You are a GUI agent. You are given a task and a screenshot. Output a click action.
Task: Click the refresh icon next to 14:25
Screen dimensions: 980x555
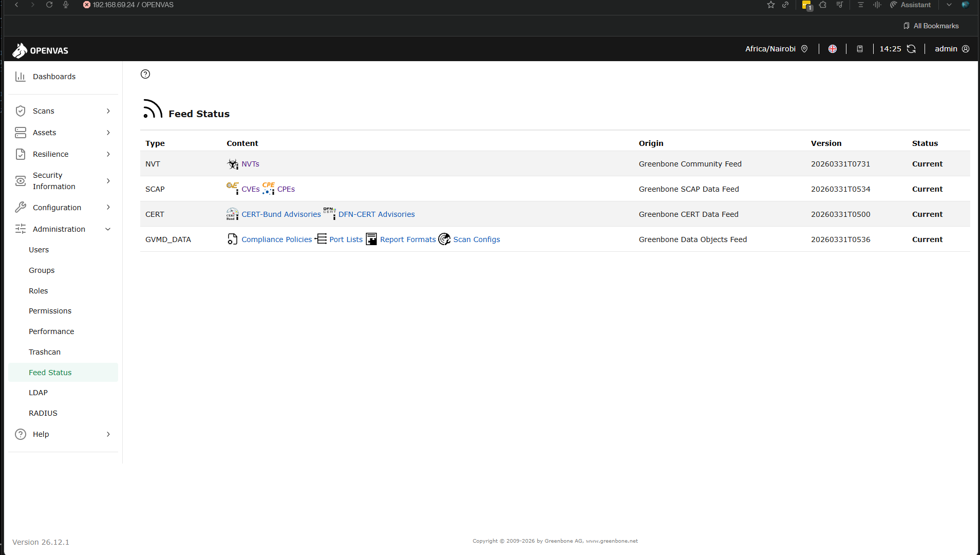pyautogui.click(x=911, y=49)
